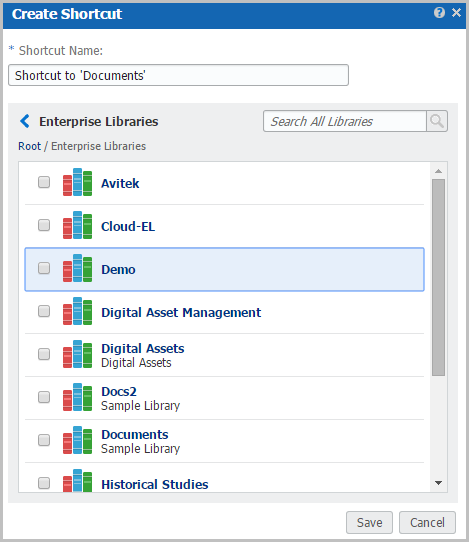Image resolution: width=469 pixels, height=542 pixels.
Task: Click the search magnifier icon
Action: pos(437,121)
